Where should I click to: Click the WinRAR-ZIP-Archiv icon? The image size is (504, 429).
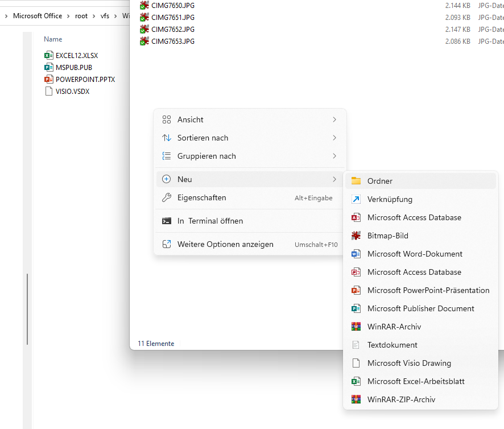pyautogui.click(x=356, y=399)
